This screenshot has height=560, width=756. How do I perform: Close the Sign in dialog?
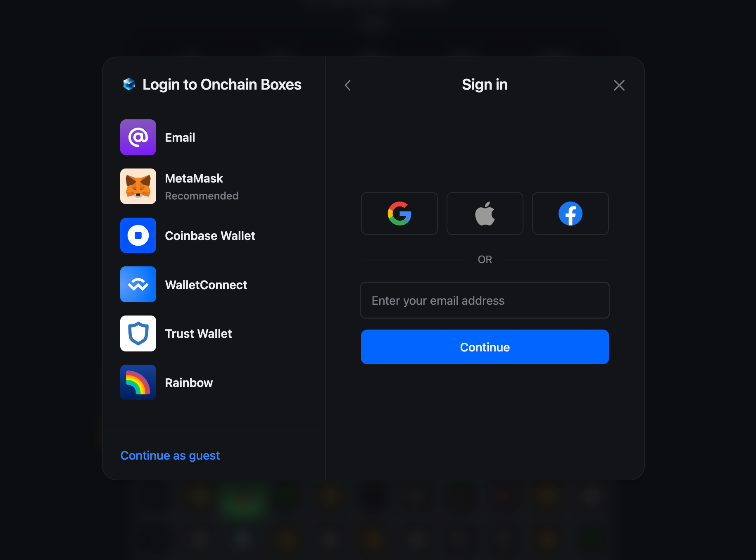pos(619,85)
